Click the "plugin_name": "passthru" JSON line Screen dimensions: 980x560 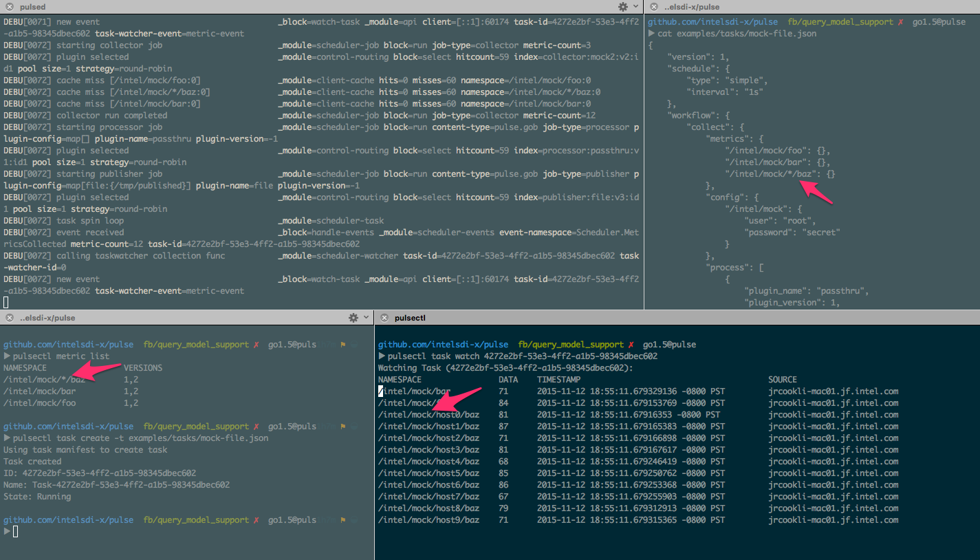(807, 291)
